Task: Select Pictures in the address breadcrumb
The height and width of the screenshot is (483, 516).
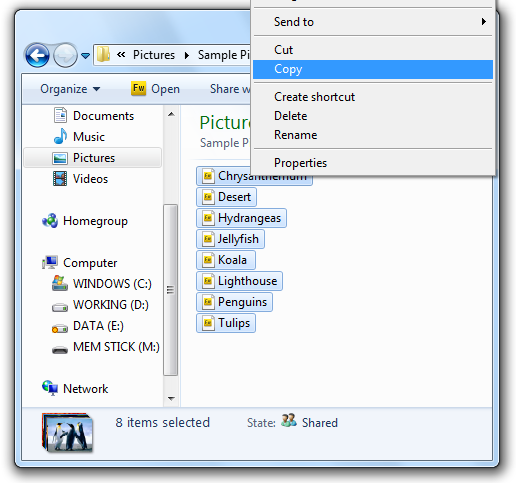Action: tap(154, 55)
